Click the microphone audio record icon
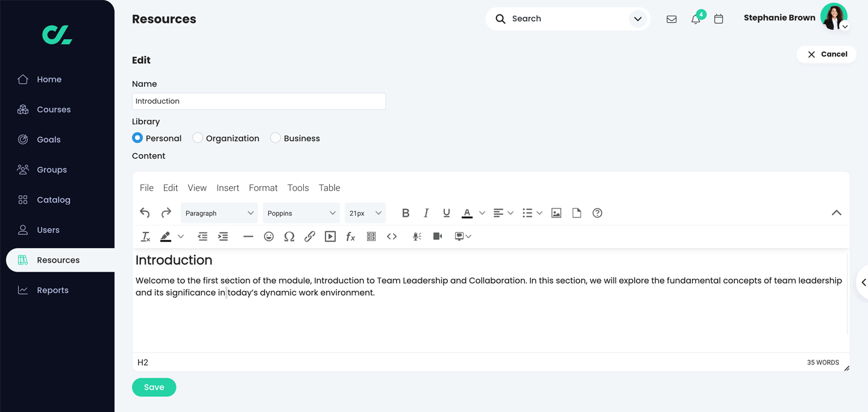The height and width of the screenshot is (412, 868). tap(417, 237)
